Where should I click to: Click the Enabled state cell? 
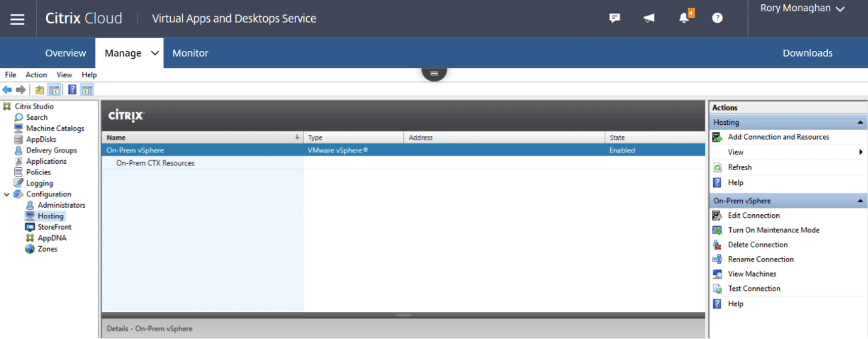pos(622,151)
